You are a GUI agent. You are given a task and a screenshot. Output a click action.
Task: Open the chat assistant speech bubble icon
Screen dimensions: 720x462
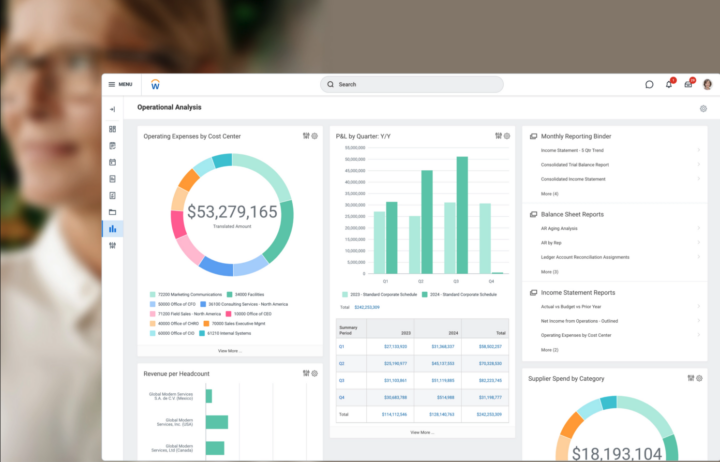(649, 84)
